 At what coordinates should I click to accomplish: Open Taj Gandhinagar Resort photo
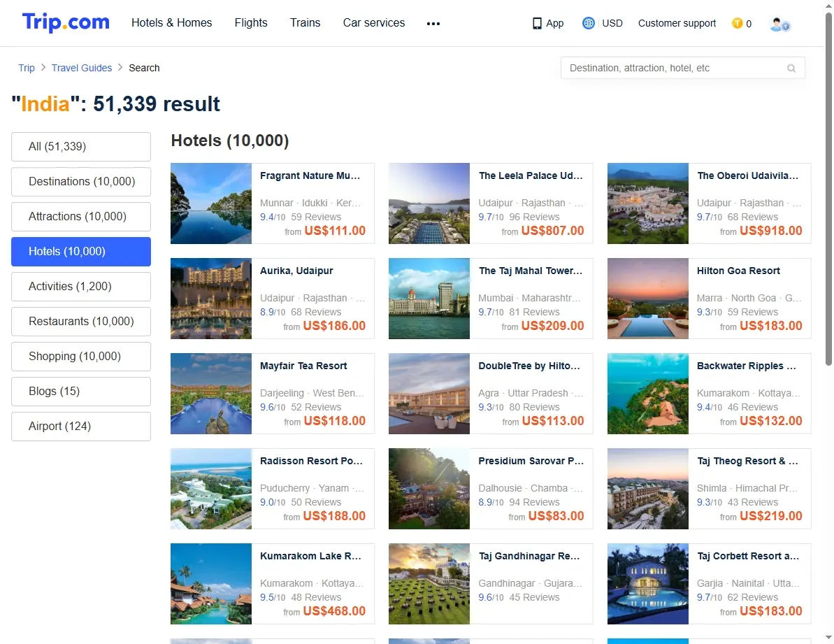429,584
